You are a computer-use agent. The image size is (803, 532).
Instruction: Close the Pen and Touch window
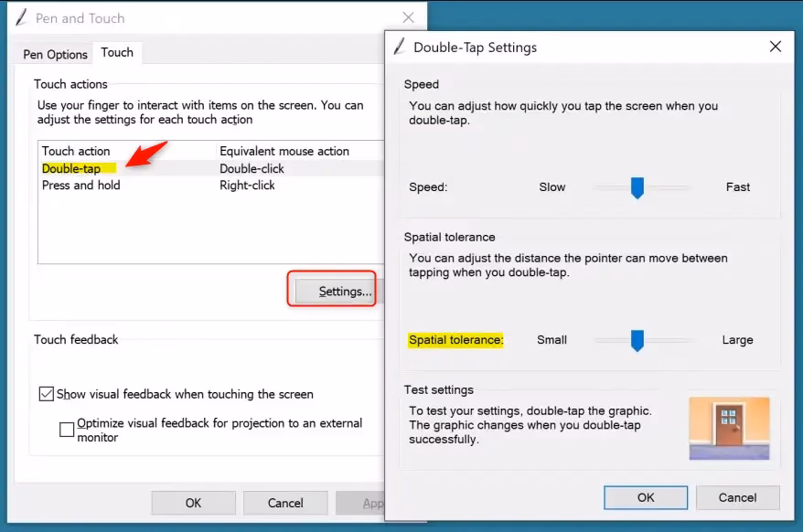(409, 17)
